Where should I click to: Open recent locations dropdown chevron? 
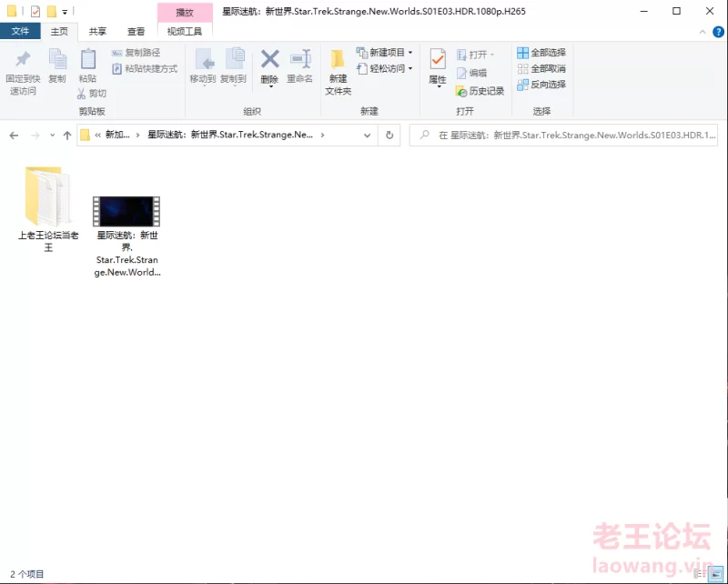[53, 136]
